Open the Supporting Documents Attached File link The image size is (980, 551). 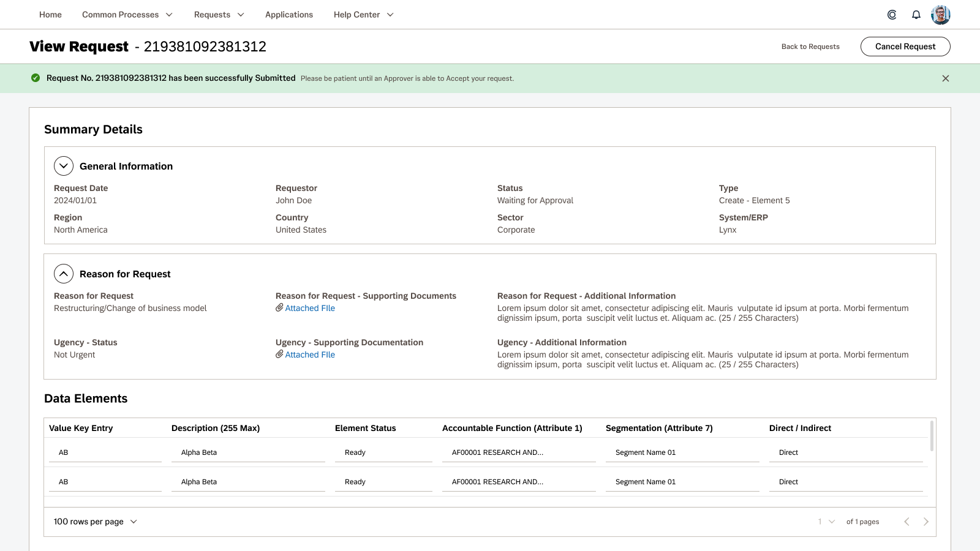coord(309,308)
